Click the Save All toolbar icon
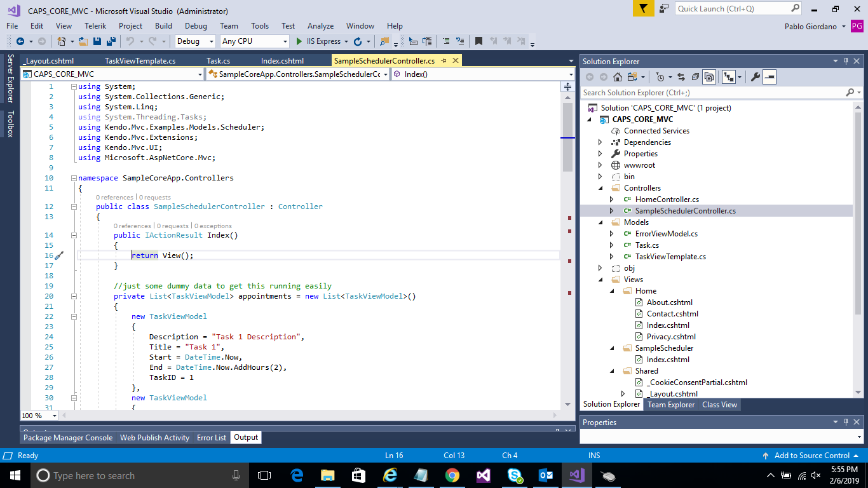868x488 pixels. [111, 41]
